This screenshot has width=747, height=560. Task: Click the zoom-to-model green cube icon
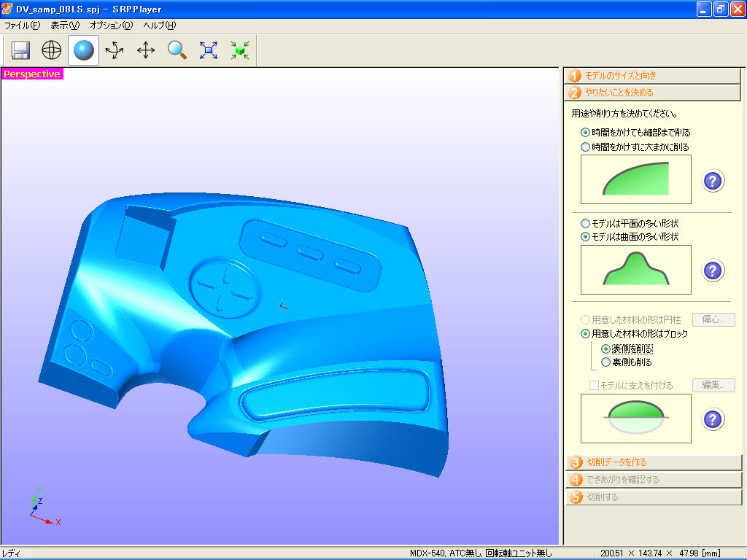[x=240, y=50]
